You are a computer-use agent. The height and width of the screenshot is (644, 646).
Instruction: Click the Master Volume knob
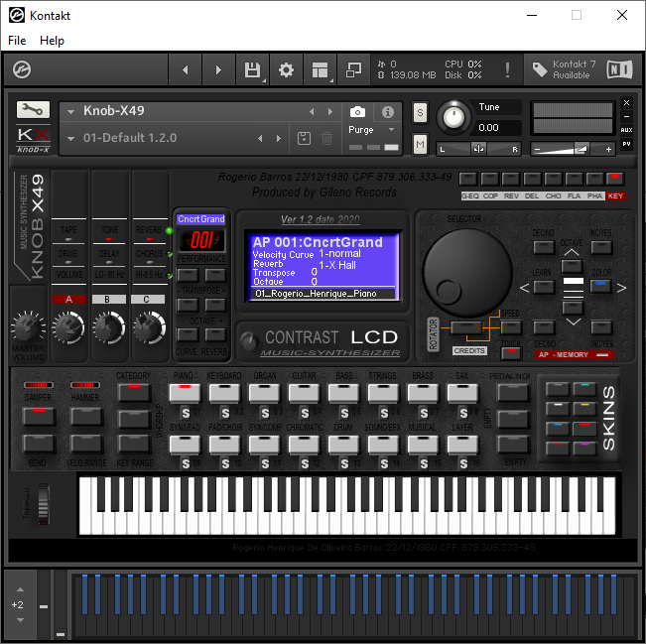pos(28,327)
